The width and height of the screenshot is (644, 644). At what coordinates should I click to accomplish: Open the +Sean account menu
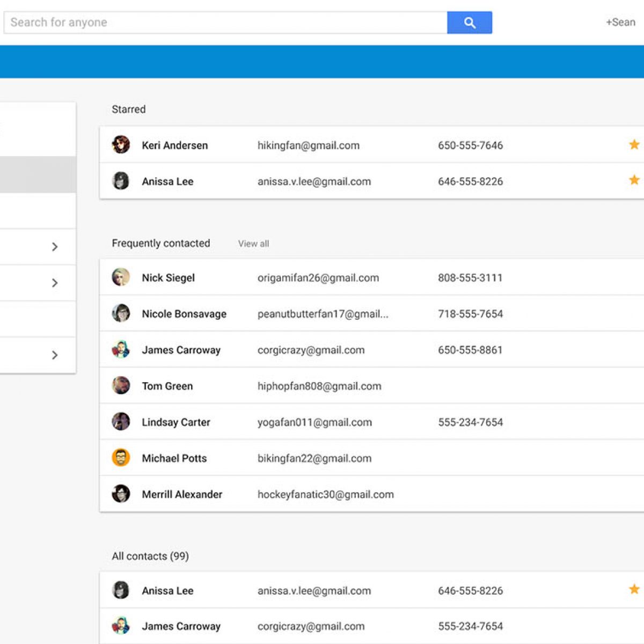pyautogui.click(x=620, y=23)
